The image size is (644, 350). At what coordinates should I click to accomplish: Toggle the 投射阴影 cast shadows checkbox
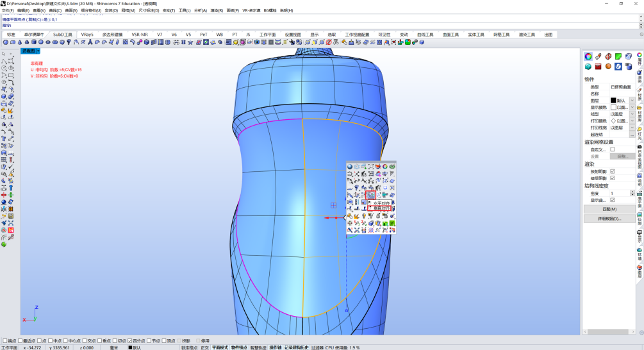pos(613,171)
